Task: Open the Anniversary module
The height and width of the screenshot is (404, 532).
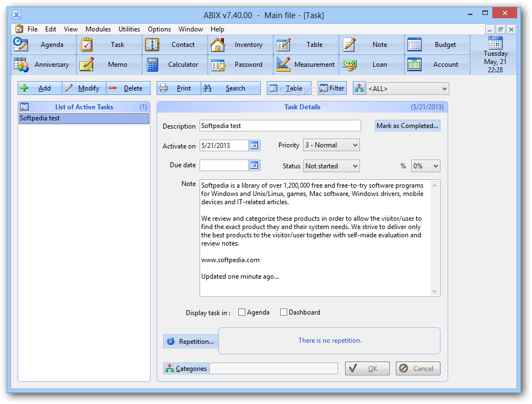Action: point(44,64)
